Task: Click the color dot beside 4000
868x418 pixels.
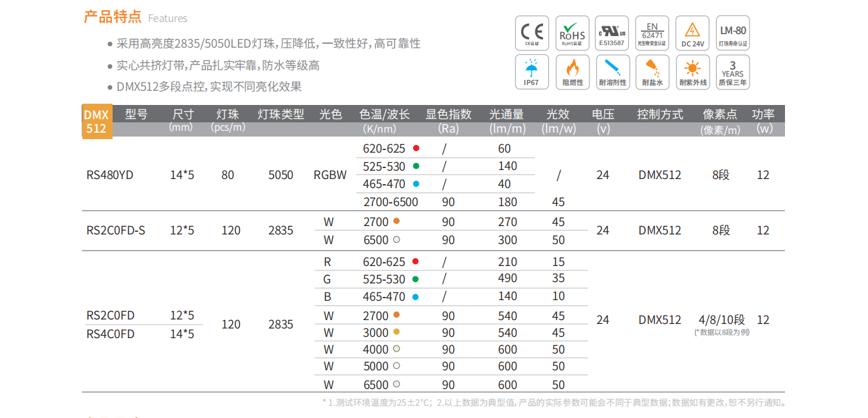Action: 396,349
